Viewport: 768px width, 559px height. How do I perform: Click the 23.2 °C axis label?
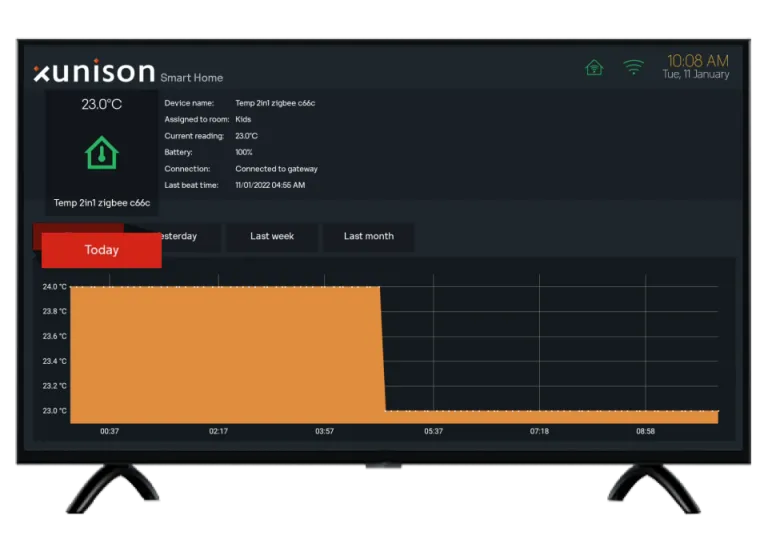[x=54, y=386]
